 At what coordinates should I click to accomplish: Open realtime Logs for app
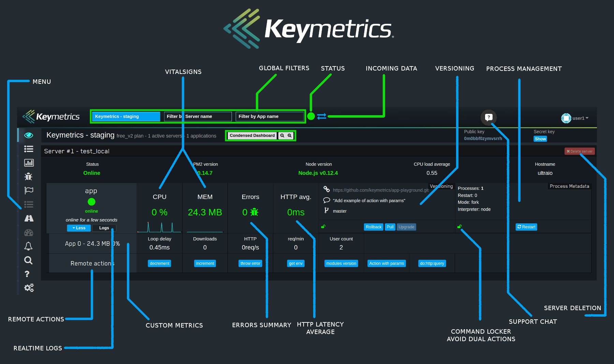tap(104, 228)
